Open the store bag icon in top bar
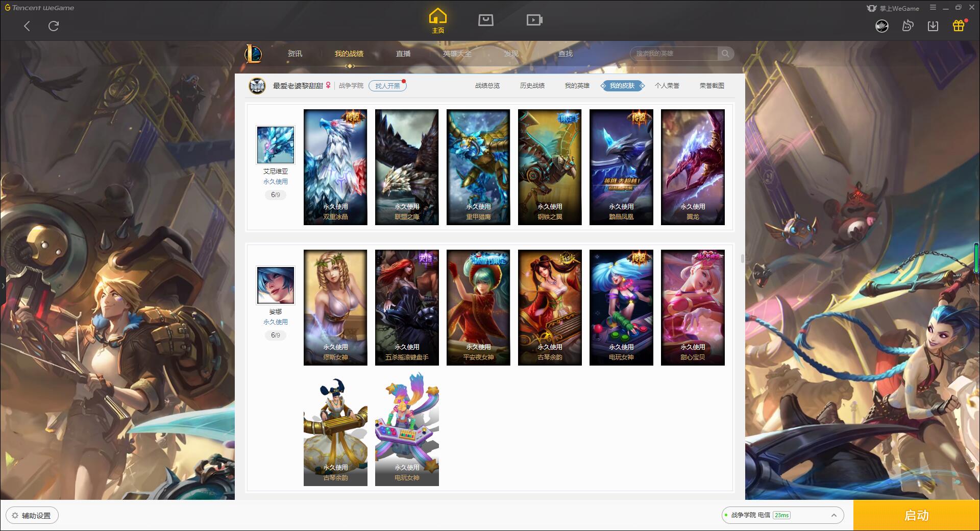The height and width of the screenshot is (531, 980). click(485, 20)
